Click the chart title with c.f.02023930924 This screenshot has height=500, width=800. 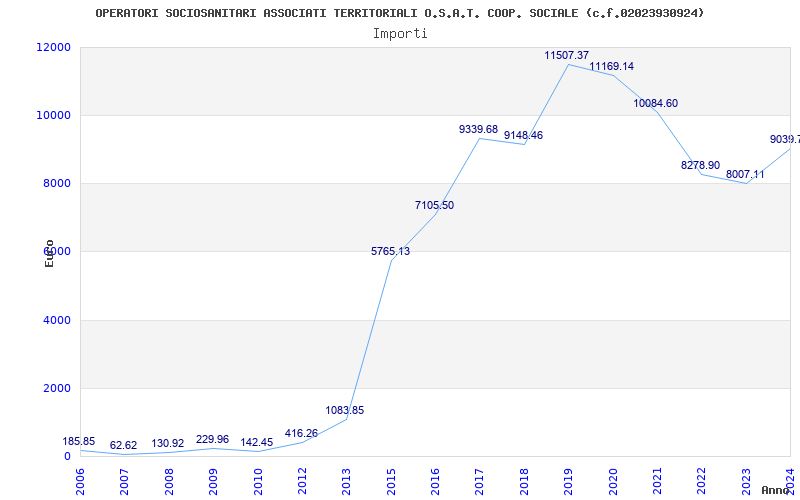[x=399, y=13]
